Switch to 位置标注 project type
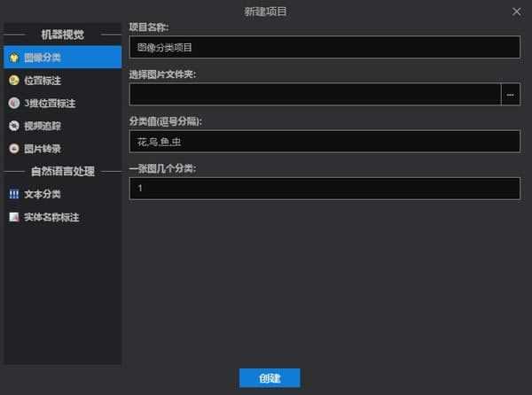The image size is (532, 395). [43, 81]
